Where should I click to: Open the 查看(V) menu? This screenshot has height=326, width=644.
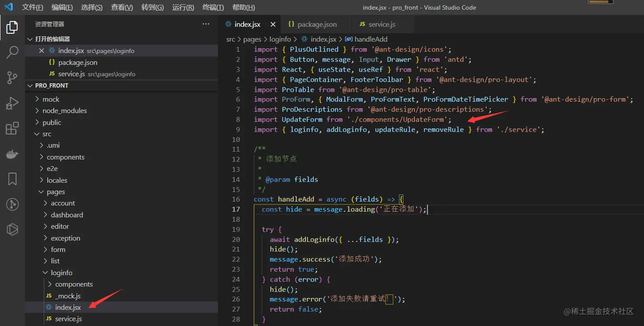click(122, 7)
